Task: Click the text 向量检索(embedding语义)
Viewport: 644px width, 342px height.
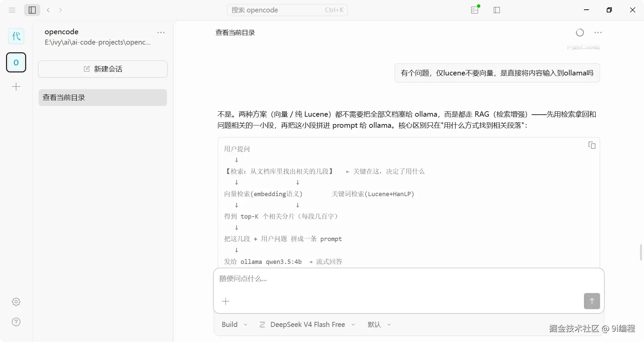Action: click(263, 194)
